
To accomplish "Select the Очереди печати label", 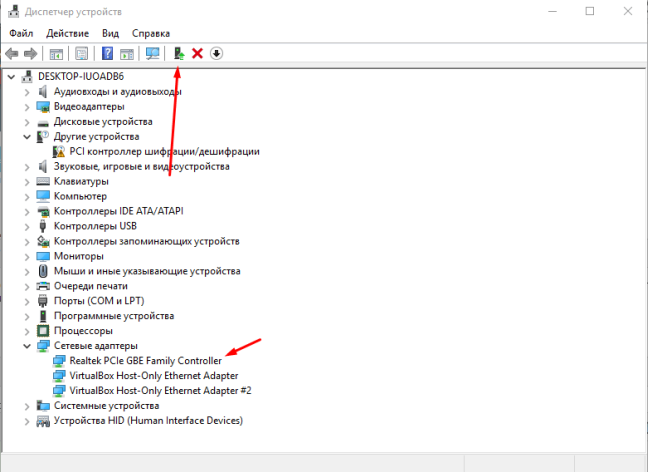I will pos(91,286).
